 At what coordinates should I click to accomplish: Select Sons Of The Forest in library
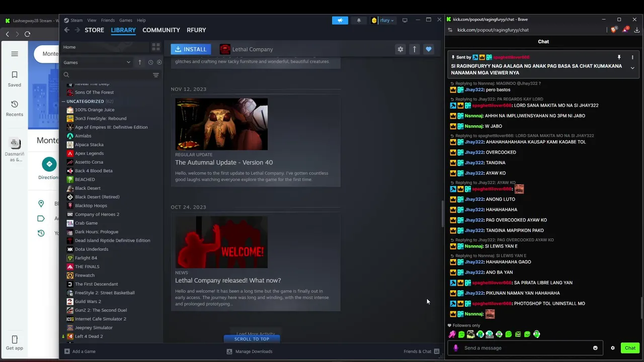point(94,93)
